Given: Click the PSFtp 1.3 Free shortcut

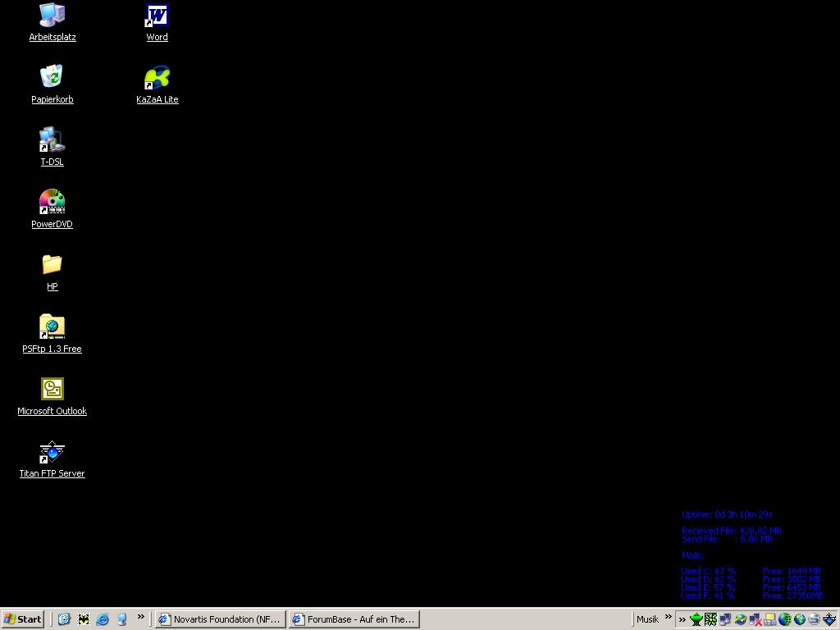Looking at the screenshot, I should 52,335.
